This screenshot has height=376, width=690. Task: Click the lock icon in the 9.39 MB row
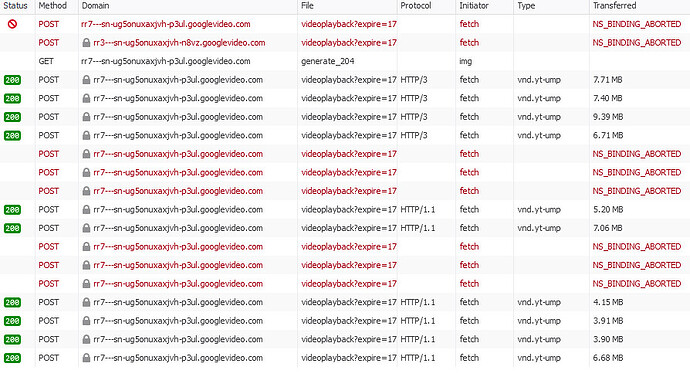(86, 117)
